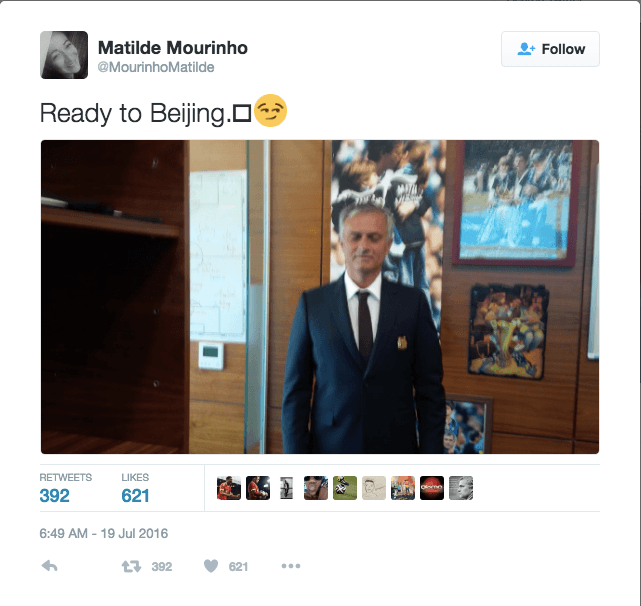View the 392 retweets list

point(65,488)
